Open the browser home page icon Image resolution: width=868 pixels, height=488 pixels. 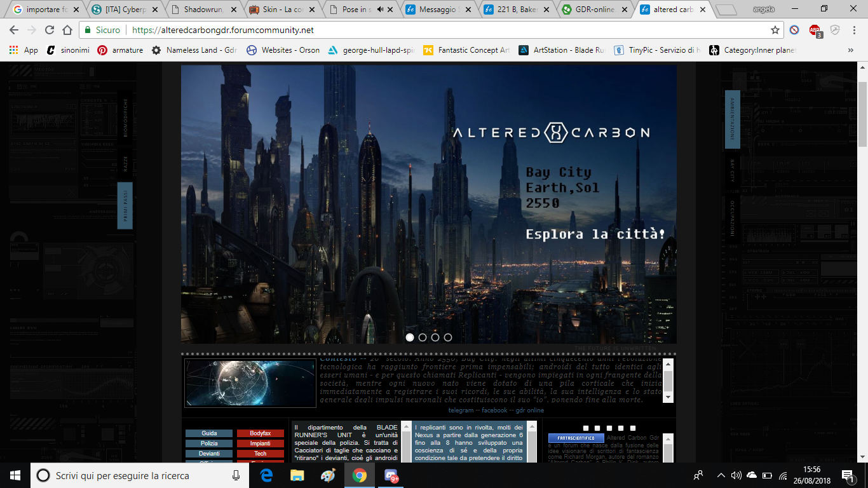coord(67,30)
